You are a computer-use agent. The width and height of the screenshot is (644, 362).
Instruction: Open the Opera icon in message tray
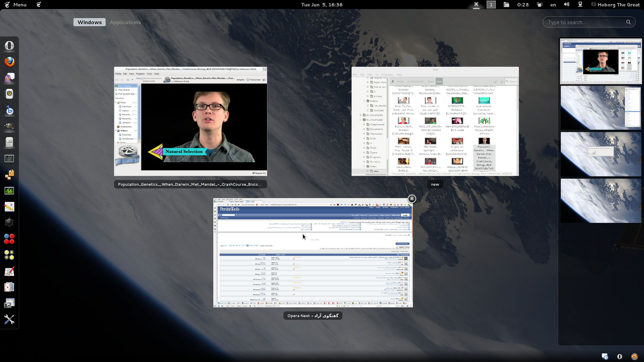tap(620, 356)
